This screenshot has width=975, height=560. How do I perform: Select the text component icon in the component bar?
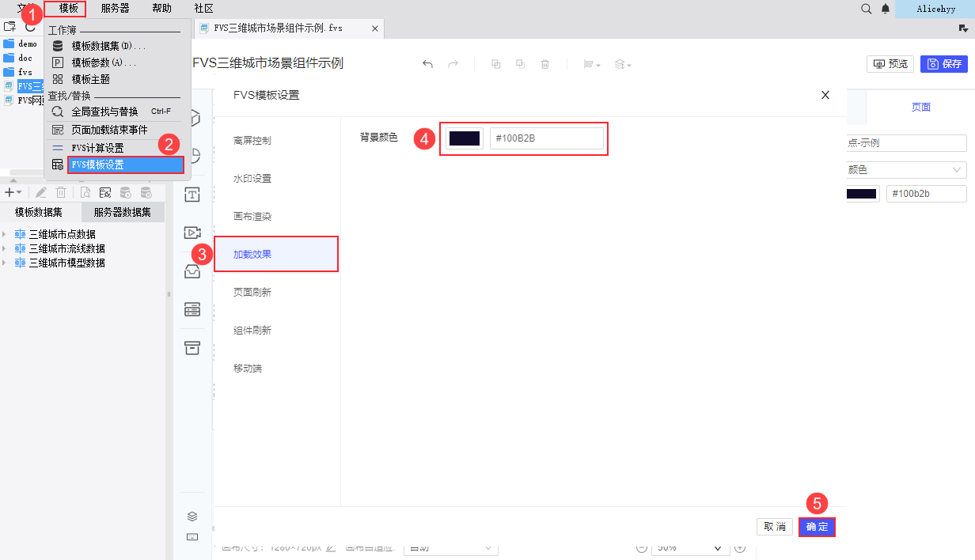[192, 195]
